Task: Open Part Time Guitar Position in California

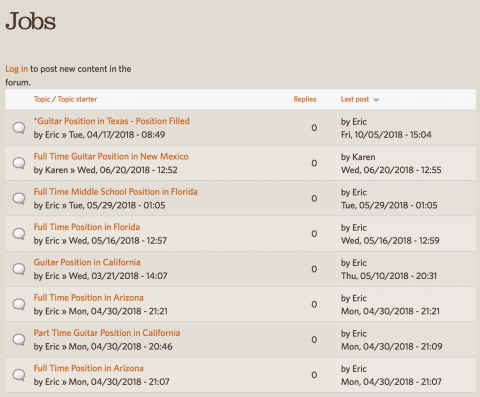Action: click(107, 333)
